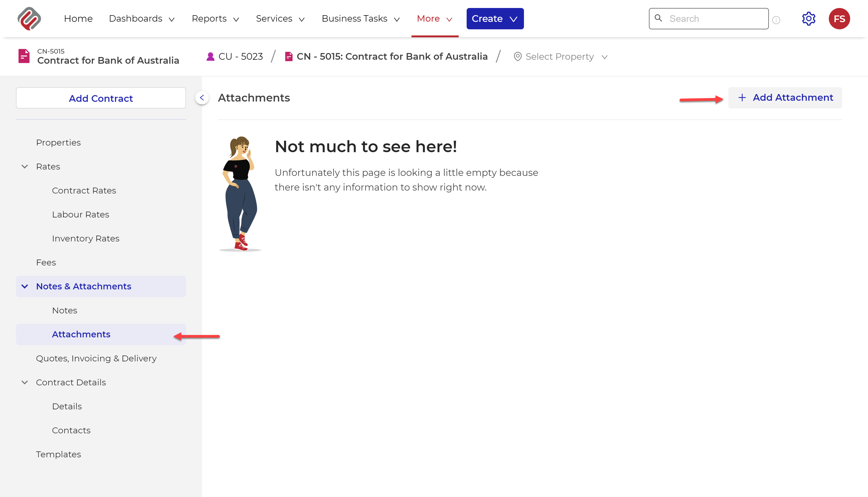The width and height of the screenshot is (868, 497).
Task: Select Labour Rates in the sidebar
Action: click(x=80, y=214)
